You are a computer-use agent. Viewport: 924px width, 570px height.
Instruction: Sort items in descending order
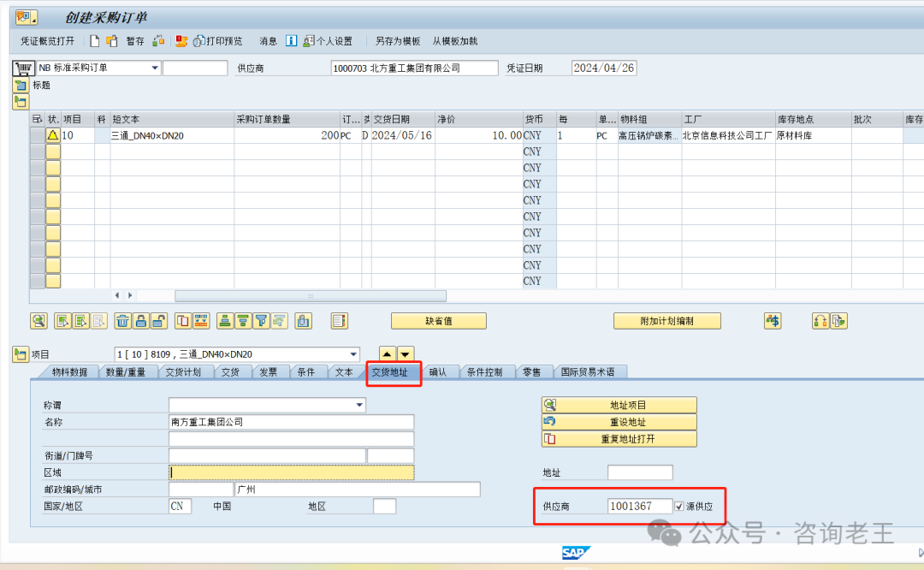pos(243,321)
